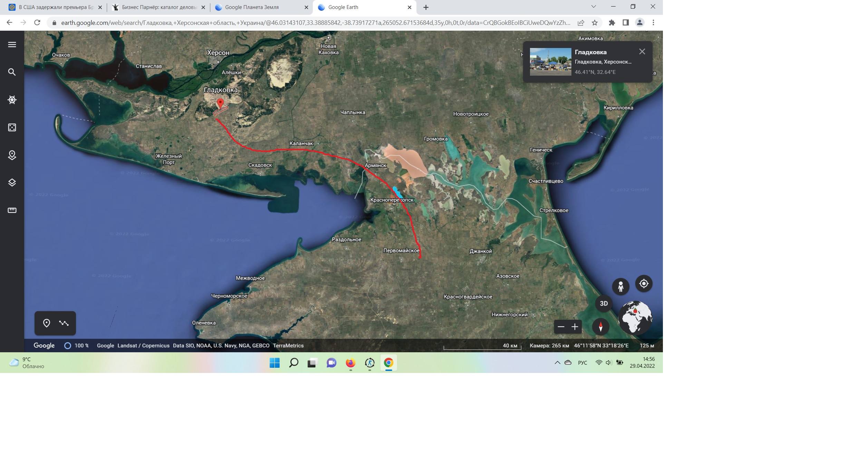
Task: Click the red Гладковка map pin
Action: pos(220,104)
